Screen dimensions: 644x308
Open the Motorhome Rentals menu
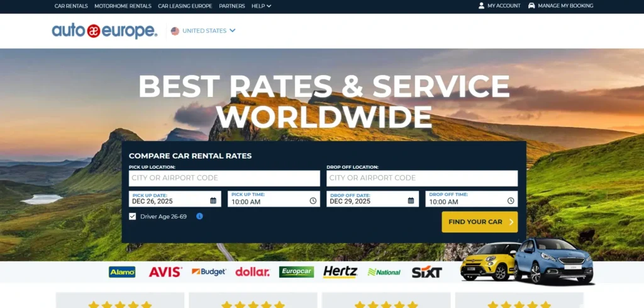click(123, 6)
